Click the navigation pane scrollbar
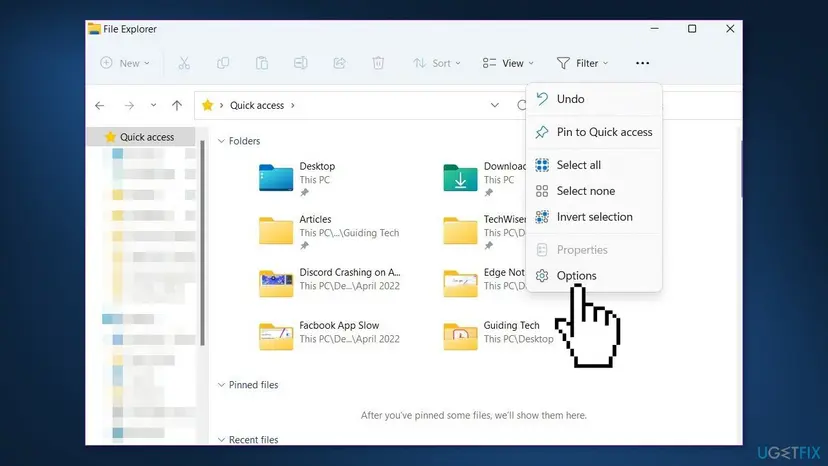 [202, 243]
